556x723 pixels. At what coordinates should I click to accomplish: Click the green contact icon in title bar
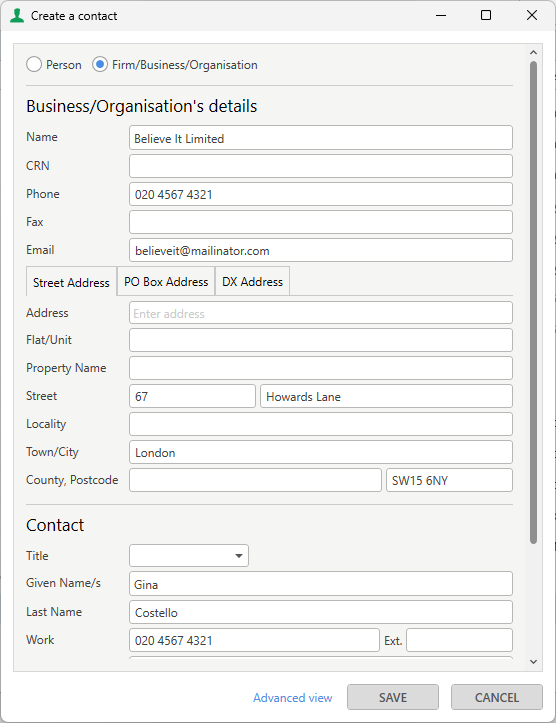click(x=17, y=16)
